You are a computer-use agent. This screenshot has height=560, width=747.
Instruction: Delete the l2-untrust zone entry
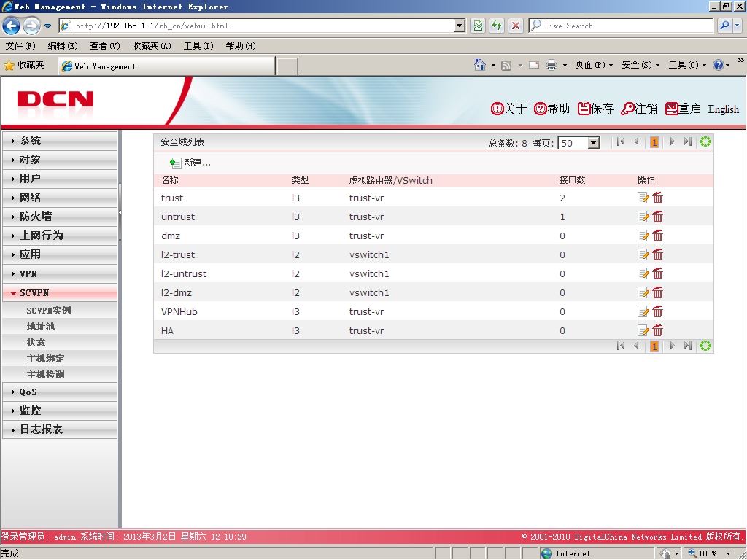point(658,273)
